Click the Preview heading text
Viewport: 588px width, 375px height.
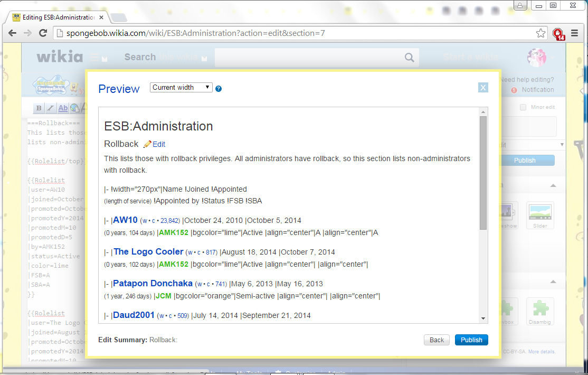pos(119,89)
